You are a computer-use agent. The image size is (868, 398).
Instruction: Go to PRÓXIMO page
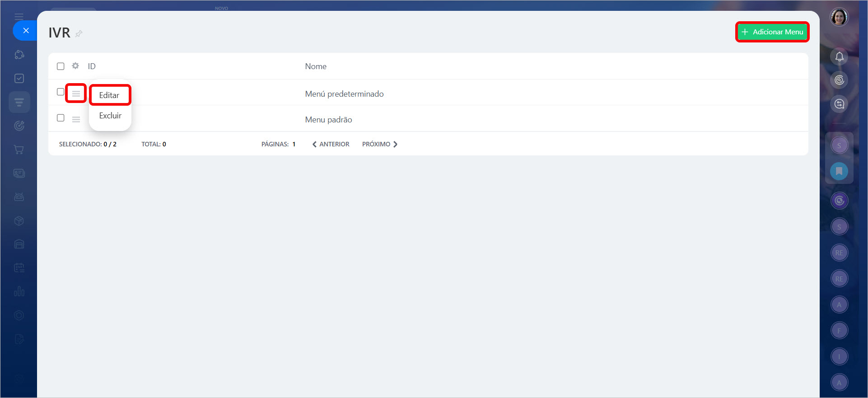(380, 144)
